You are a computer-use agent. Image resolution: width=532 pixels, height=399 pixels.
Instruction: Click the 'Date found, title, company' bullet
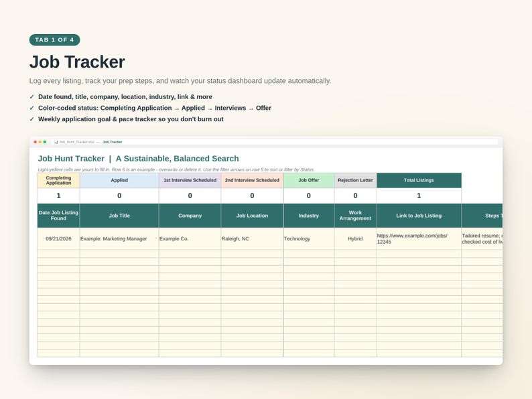click(125, 97)
